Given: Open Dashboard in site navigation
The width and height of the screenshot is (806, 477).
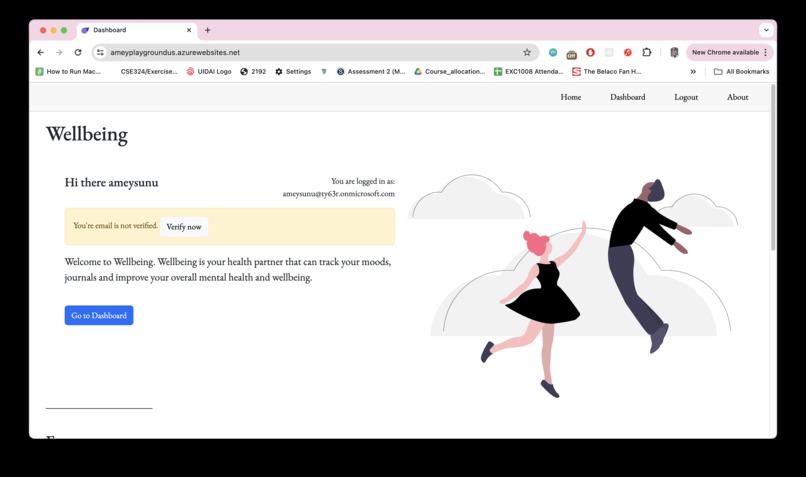Looking at the screenshot, I should (x=628, y=97).
